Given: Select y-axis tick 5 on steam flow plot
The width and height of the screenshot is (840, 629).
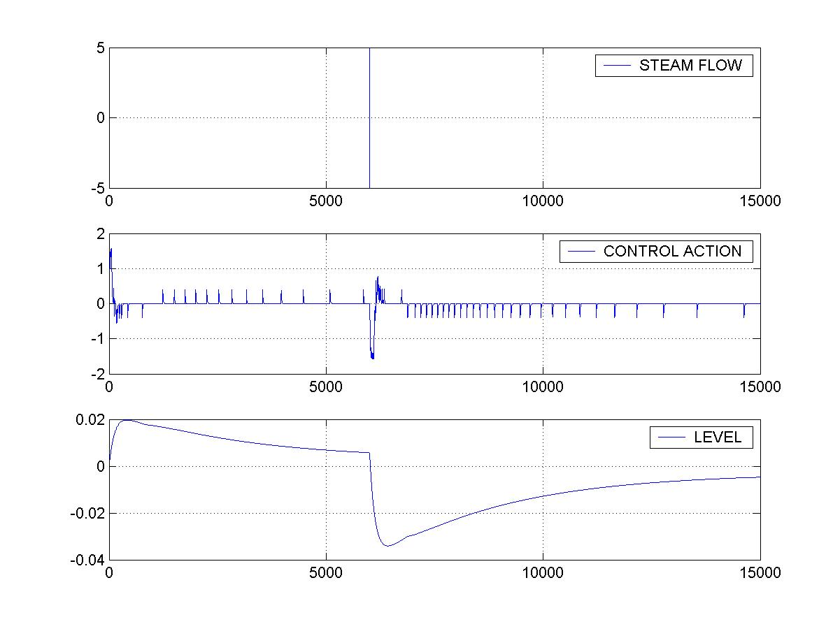Looking at the screenshot, I should point(100,48).
